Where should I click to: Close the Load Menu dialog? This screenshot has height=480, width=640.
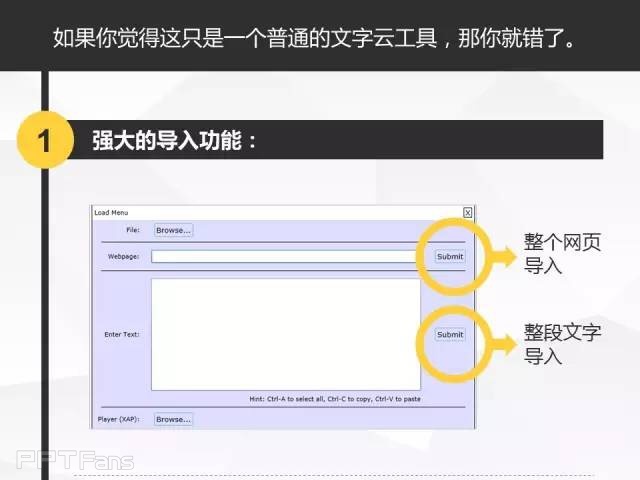[x=467, y=212]
